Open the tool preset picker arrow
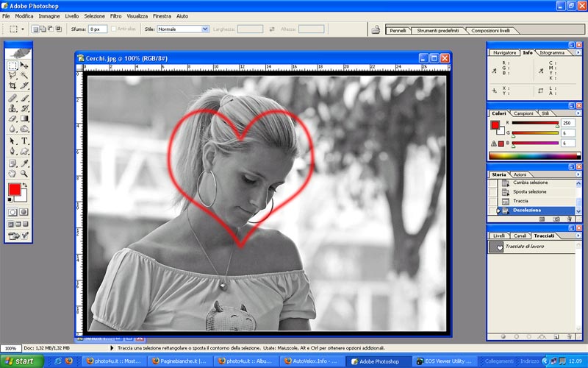 (23, 29)
